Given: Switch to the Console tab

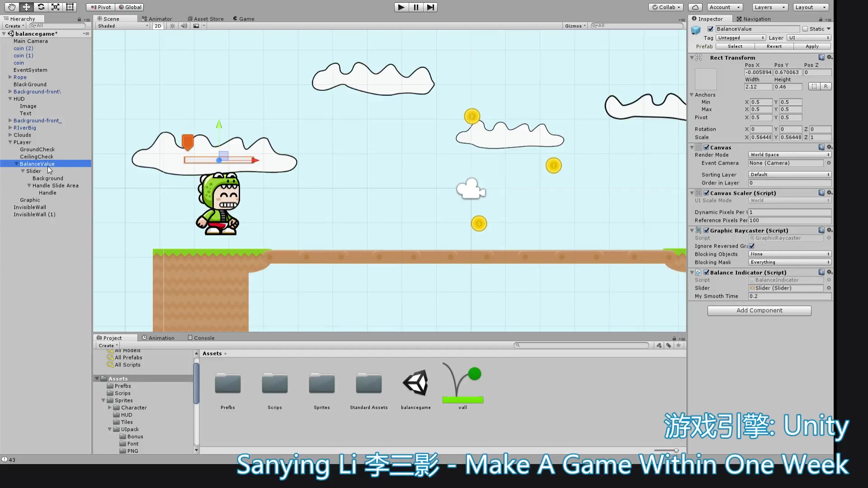Looking at the screenshot, I should coord(201,338).
